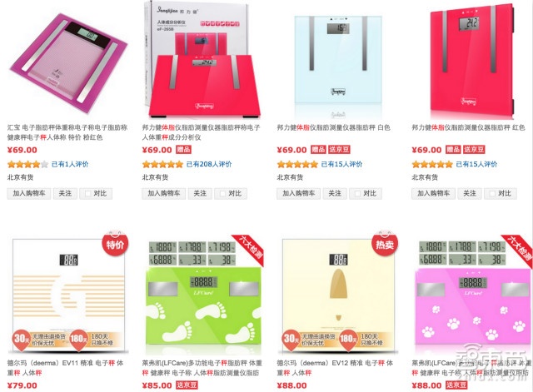
Task: Open the deerma EV11 product title
Action: coord(65,368)
